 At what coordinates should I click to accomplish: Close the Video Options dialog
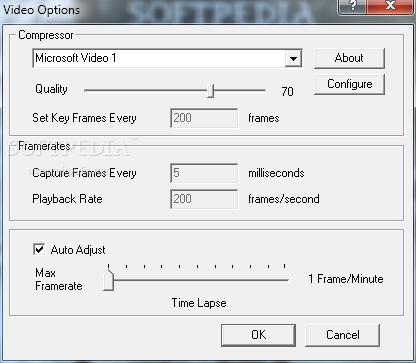(x=390, y=6)
